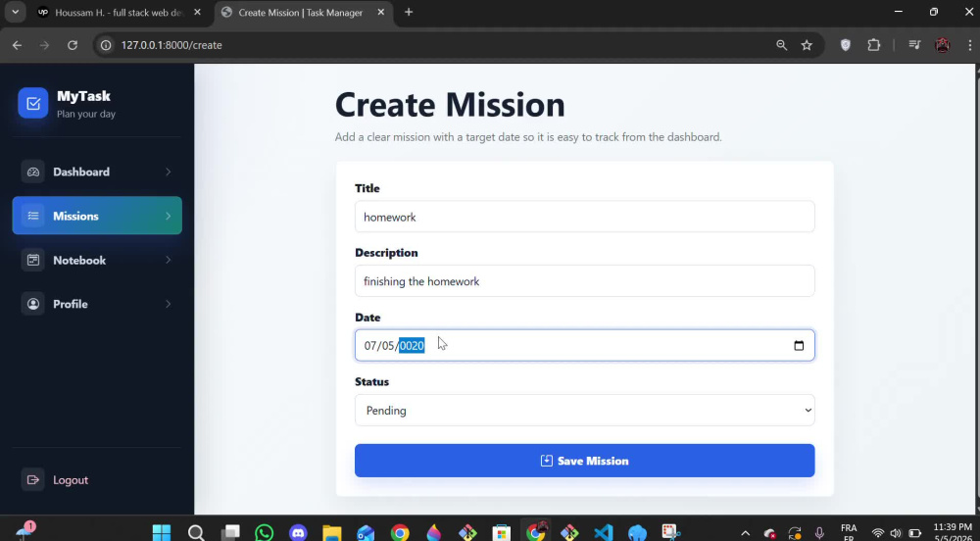This screenshot has width=980, height=541.
Task: Click the volume speaker icon in tray
Action: (x=896, y=533)
